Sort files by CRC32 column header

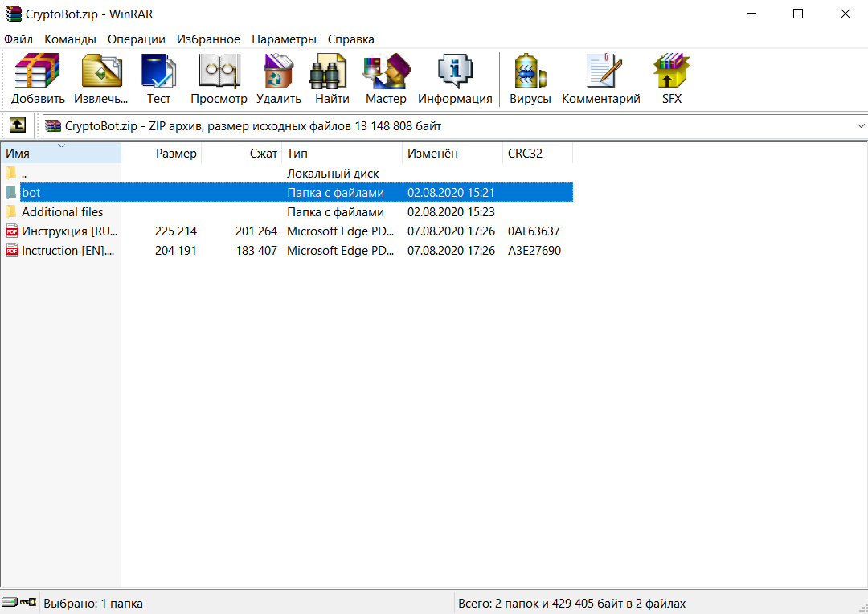coord(538,153)
